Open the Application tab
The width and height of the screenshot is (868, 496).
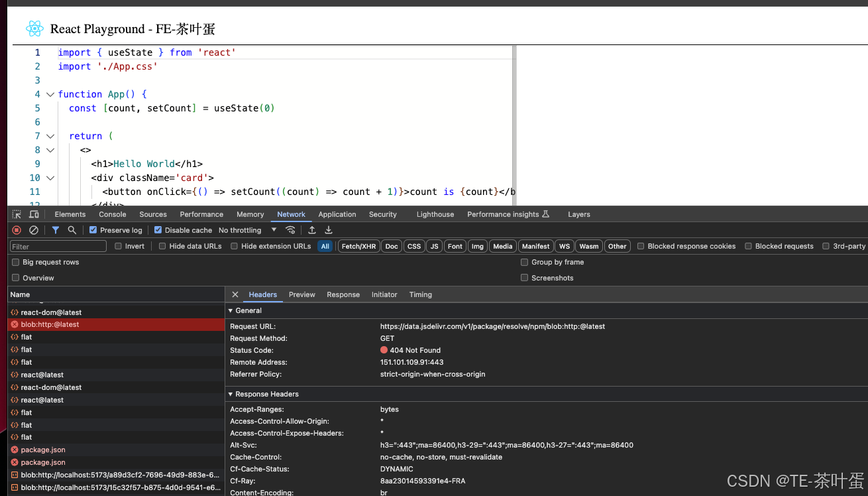[x=337, y=214]
